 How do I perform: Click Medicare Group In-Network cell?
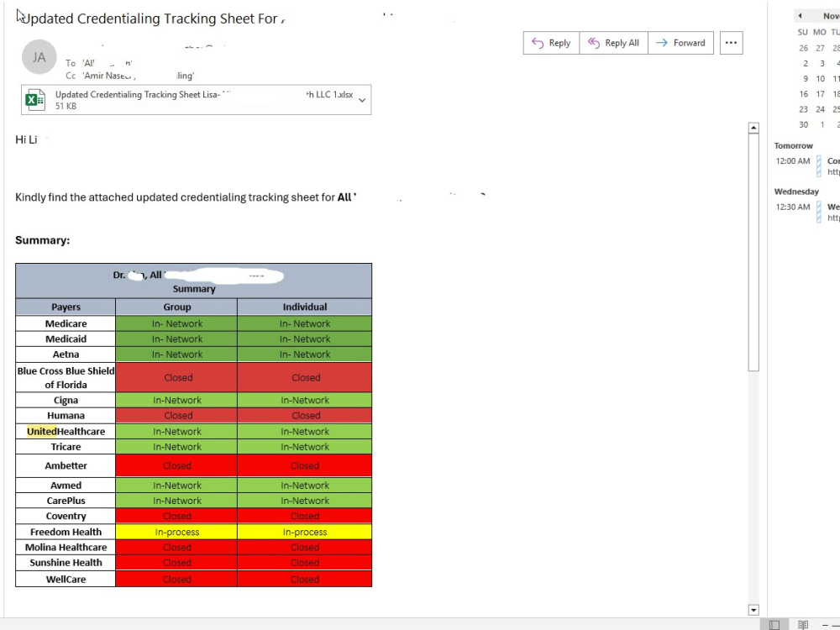click(x=176, y=323)
